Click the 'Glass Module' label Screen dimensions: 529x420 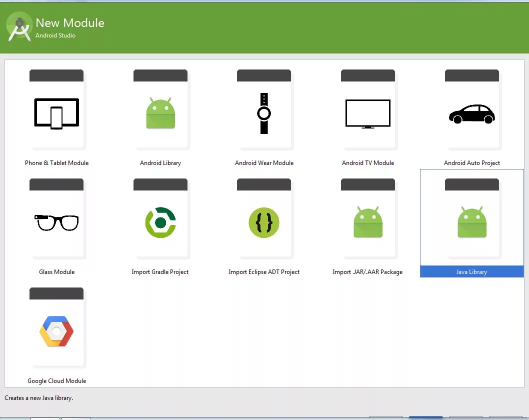tap(56, 272)
